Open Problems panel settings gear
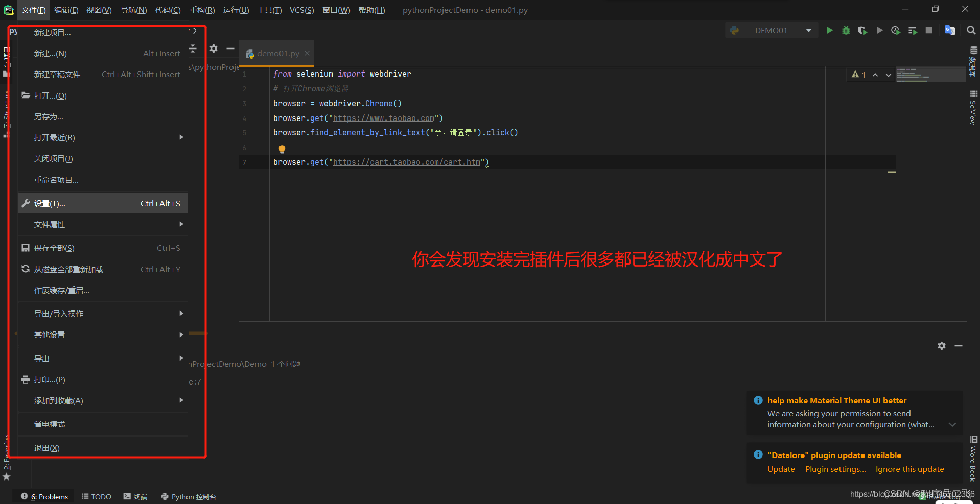Image resolution: width=980 pixels, height=504 pixels. click(x=942, y=346)
